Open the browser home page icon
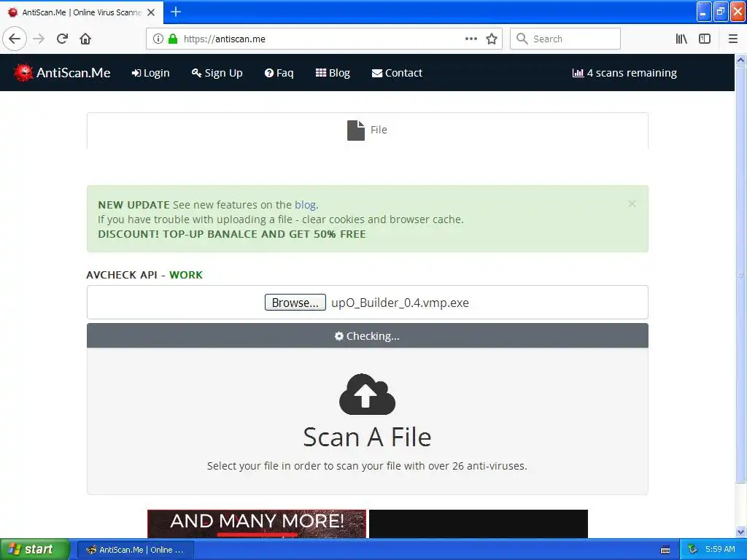 pos(85,39)
